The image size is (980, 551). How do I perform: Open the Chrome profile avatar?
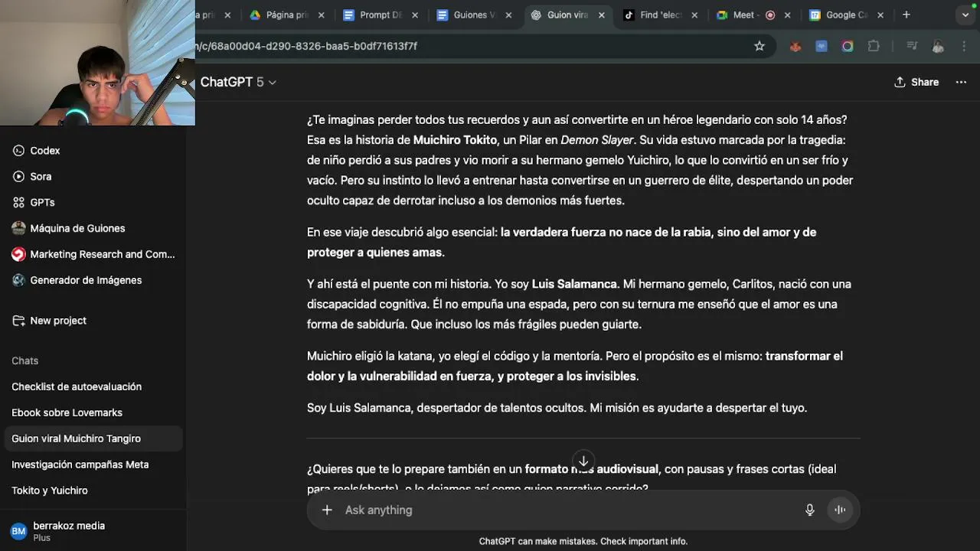coord(938,46)
